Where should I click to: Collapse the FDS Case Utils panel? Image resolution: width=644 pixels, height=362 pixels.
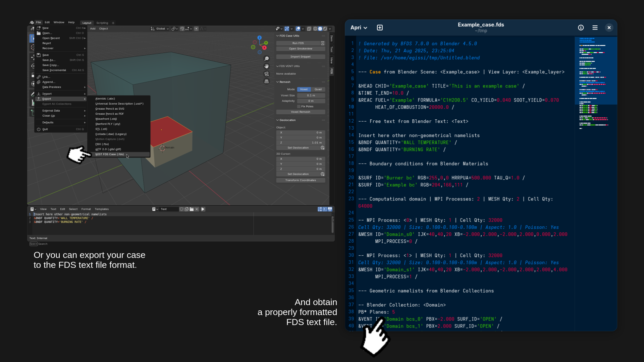(x=278, y=36)
